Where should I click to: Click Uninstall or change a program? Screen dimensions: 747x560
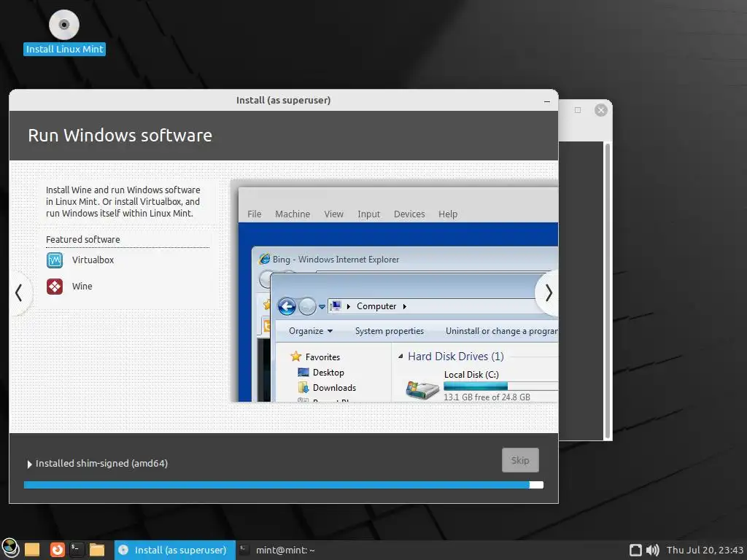(x=502, y=331)
